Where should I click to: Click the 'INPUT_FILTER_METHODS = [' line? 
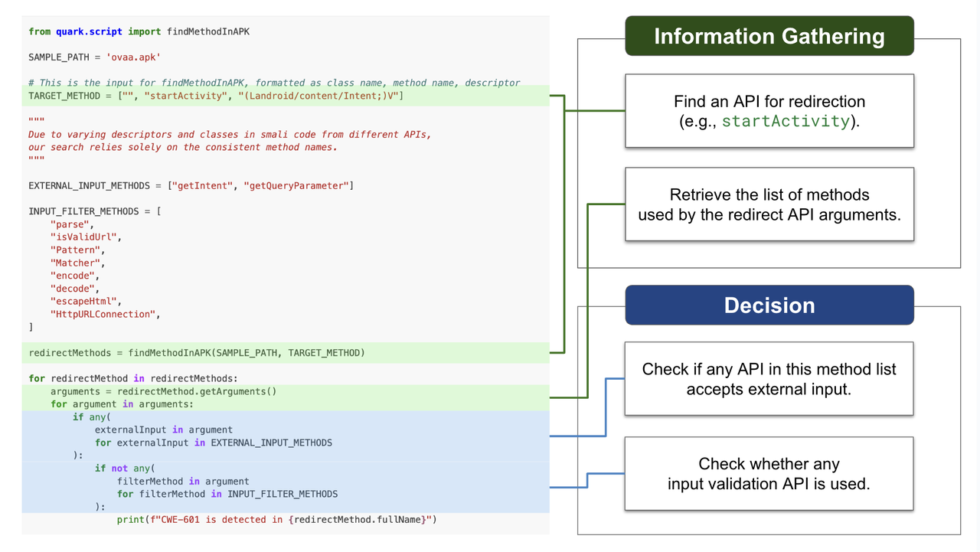pos(94,211)
